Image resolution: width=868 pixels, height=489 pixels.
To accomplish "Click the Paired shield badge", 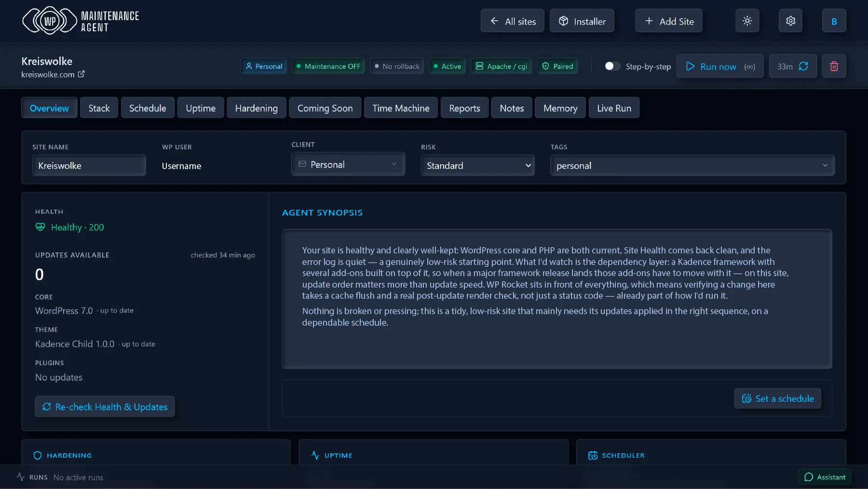I will (x=557, y=66).
